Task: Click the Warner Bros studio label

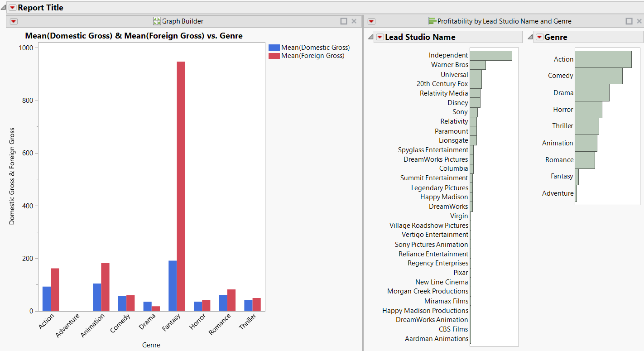Action: tap(450, 65)
